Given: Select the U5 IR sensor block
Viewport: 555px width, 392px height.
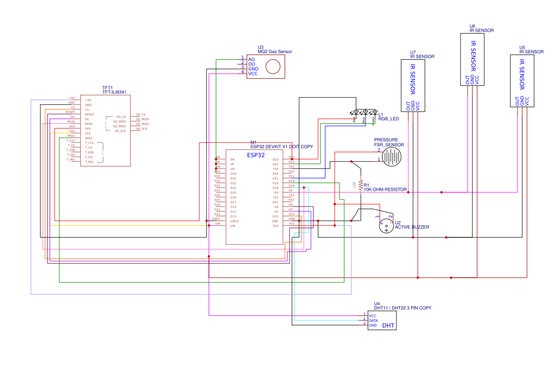Looking at the screenshot, I should (522, 81).
